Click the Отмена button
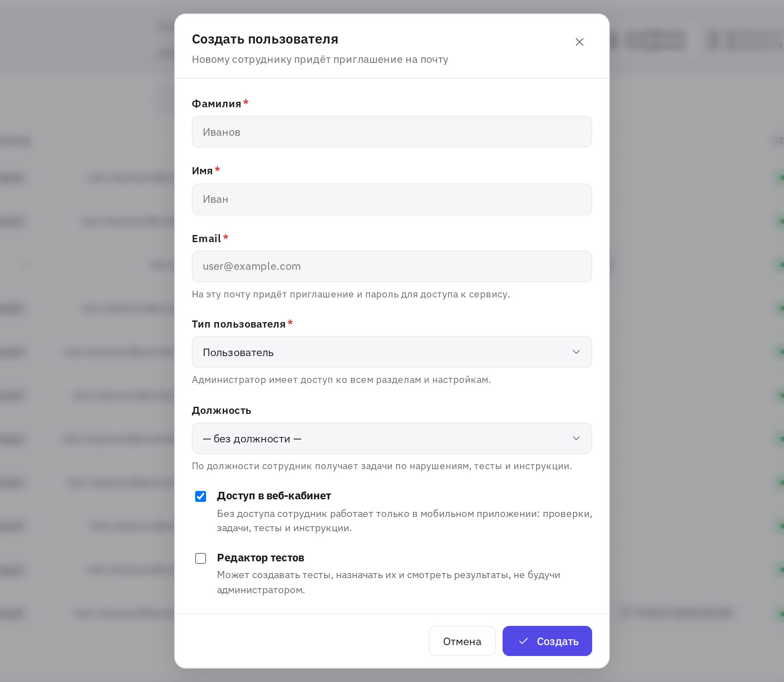The image size is (784, 682). [462, 641]
